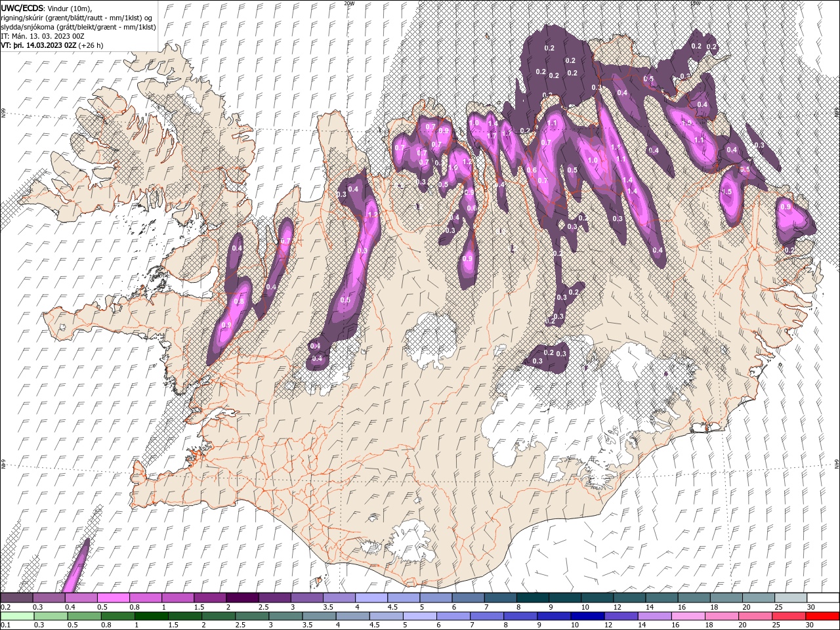Pick the bottom-row green swatch labeled 0.8
The width and height of the screenshot is (840, 630).
(x=119, y=616)
